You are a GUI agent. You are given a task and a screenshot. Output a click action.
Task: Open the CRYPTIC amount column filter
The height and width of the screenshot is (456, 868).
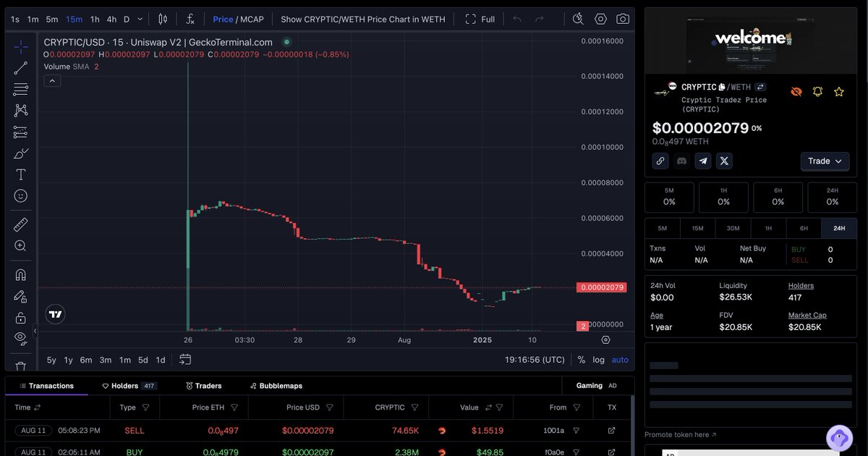415,408
